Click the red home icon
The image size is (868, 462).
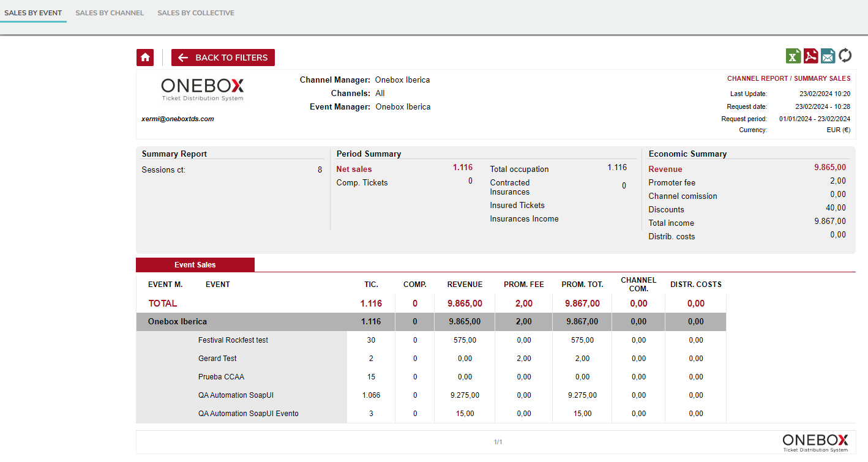[145, 58]
